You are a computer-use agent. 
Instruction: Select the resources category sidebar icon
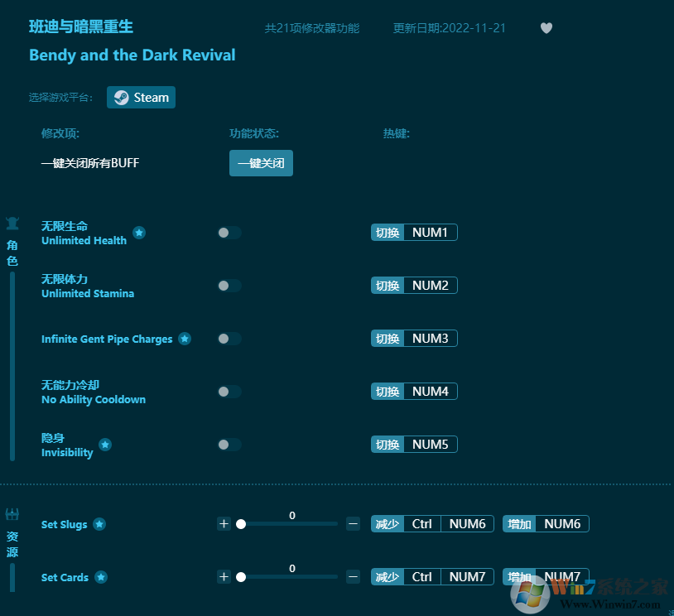(x=12, y=514)
